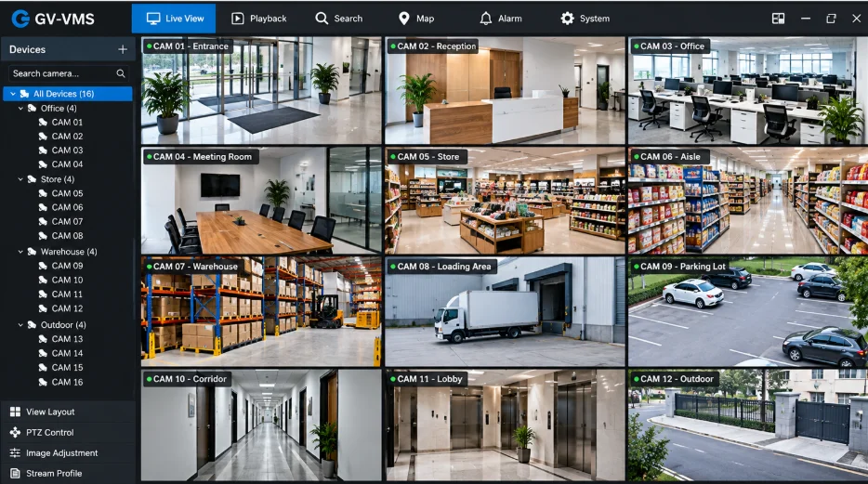Select the CAM 10 - Corridor video feed

[261, 425]
